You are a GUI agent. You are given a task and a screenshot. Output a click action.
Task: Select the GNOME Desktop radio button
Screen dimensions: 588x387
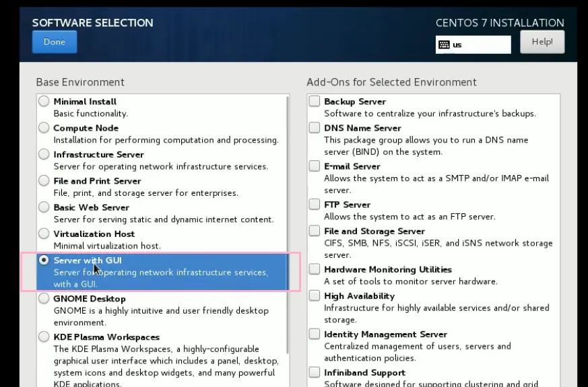(x=44, y=298)
